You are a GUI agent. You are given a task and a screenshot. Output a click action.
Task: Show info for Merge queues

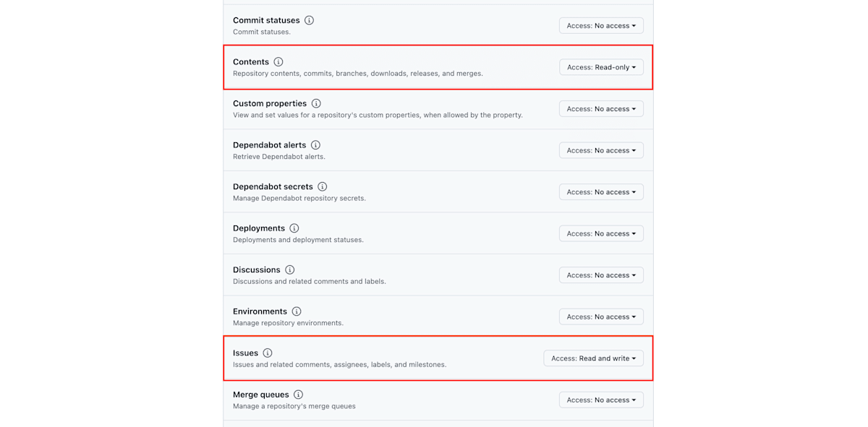(x=298, y=394)
